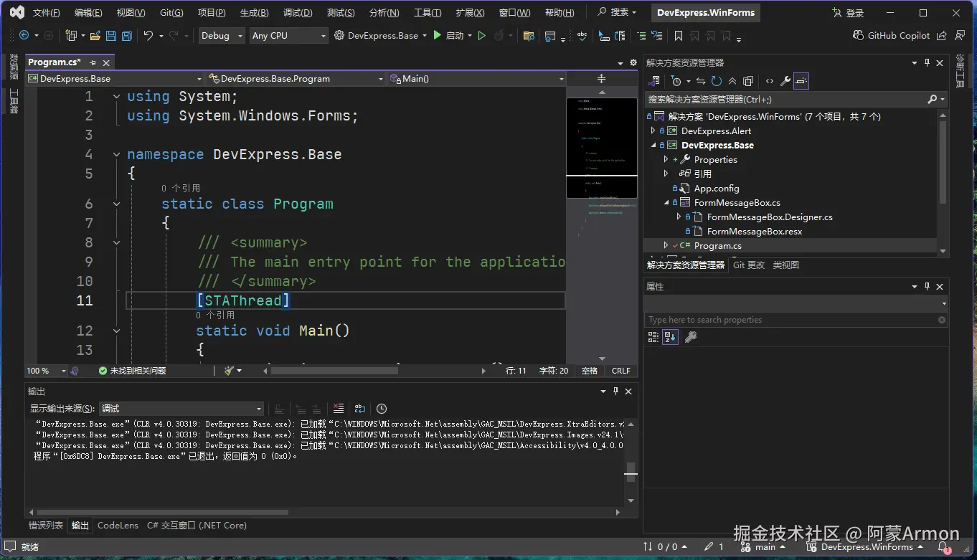
Task: Open the Debug configuration dropdown
Action: point(222,36)
